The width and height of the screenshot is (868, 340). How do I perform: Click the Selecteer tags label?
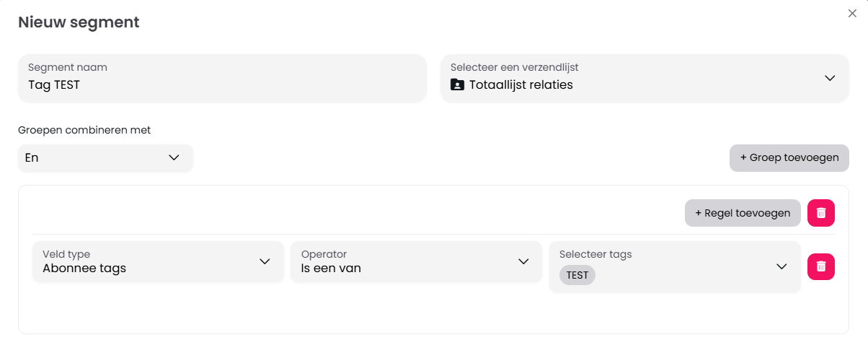(x=595, y=254)
